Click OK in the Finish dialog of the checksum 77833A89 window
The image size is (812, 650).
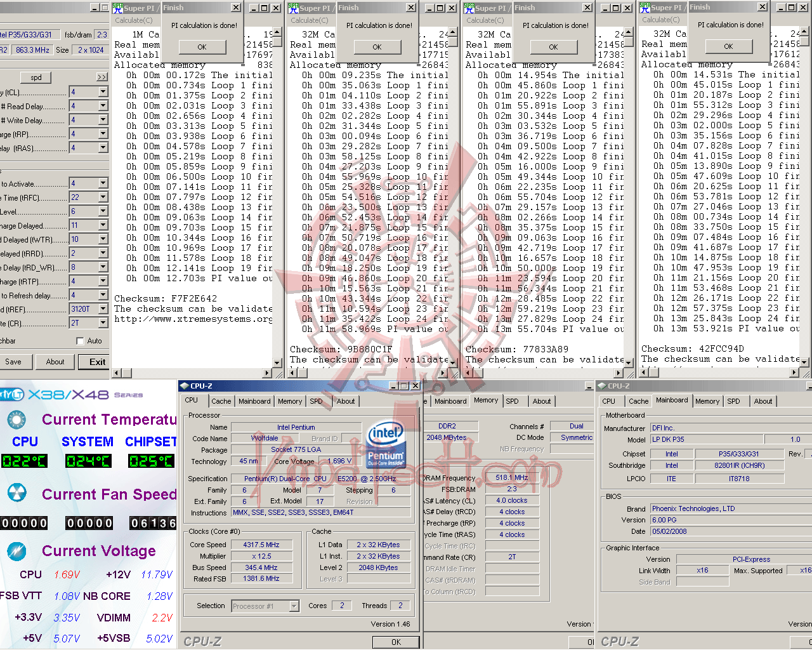(553, 47)
